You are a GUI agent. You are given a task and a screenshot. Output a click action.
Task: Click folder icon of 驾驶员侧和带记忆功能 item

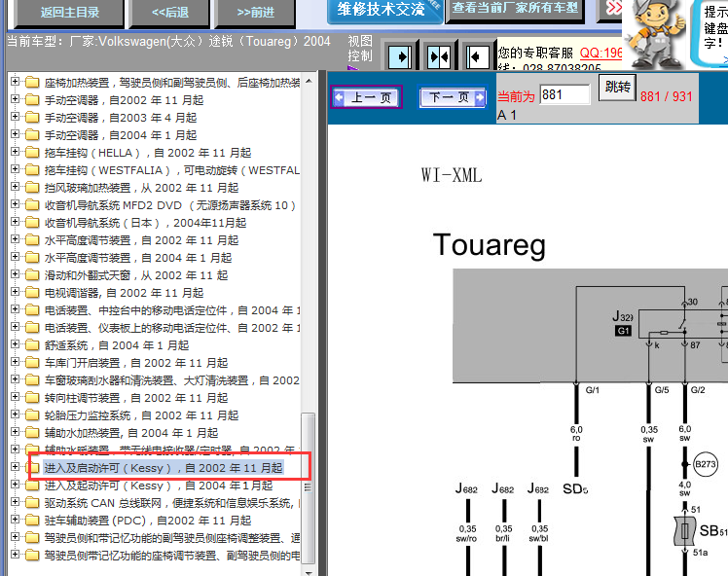(32, 538)
